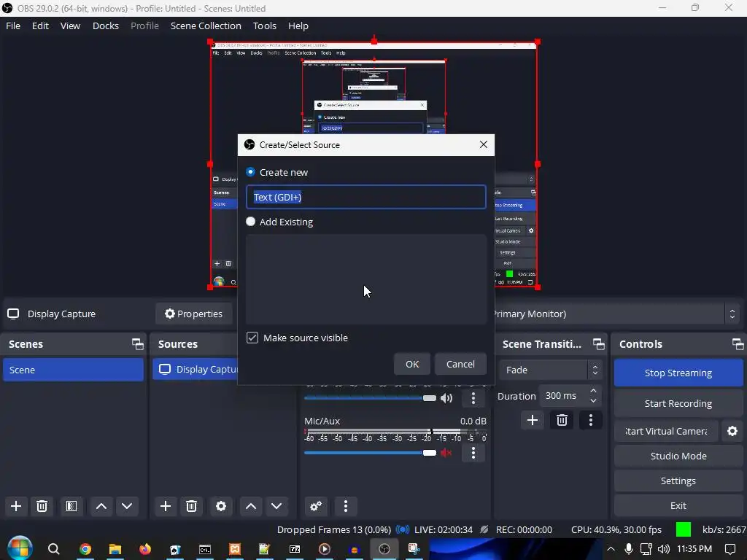
Task: Open system tray volume icon
Action: [663, 549]
